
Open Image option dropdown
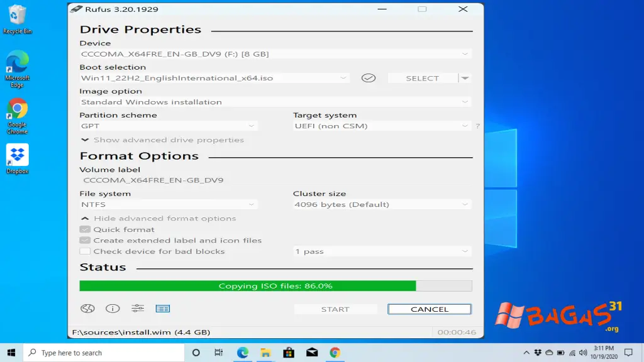275,102
